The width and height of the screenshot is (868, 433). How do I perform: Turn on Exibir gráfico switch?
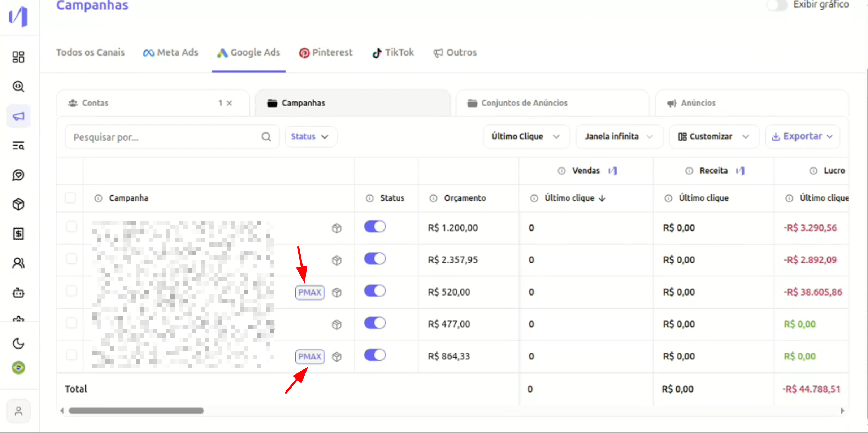coord(777,5)
